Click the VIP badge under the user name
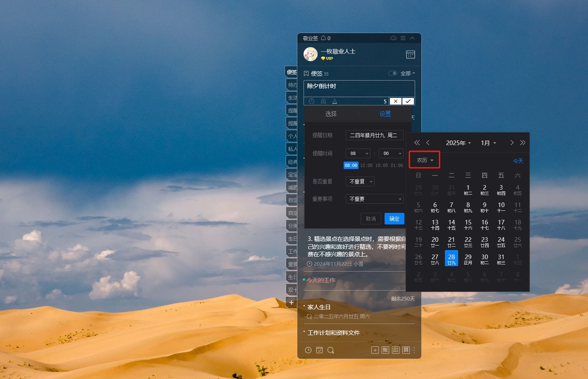The height and width of the screenshot is (379, 588). [x=327, y=59]
